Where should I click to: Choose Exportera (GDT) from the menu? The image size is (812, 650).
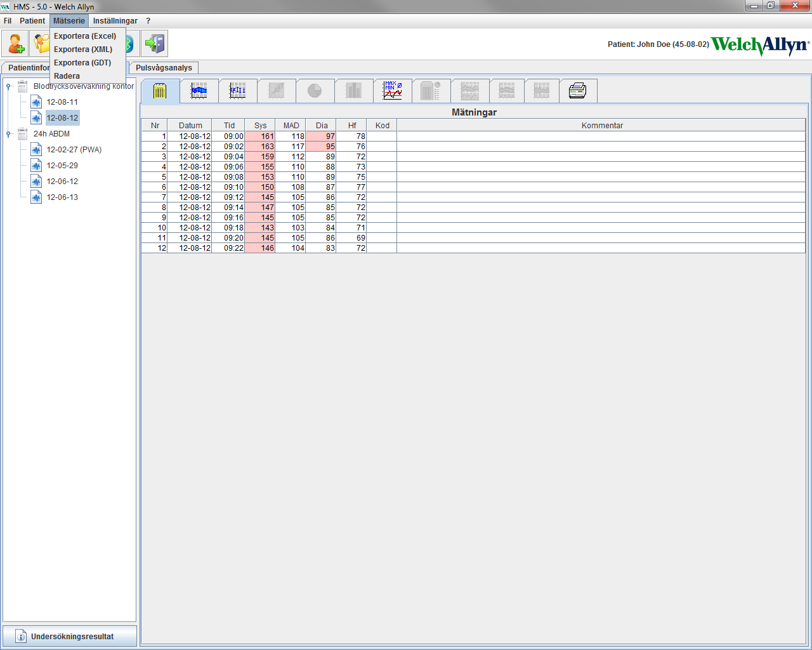coord(88,63)
